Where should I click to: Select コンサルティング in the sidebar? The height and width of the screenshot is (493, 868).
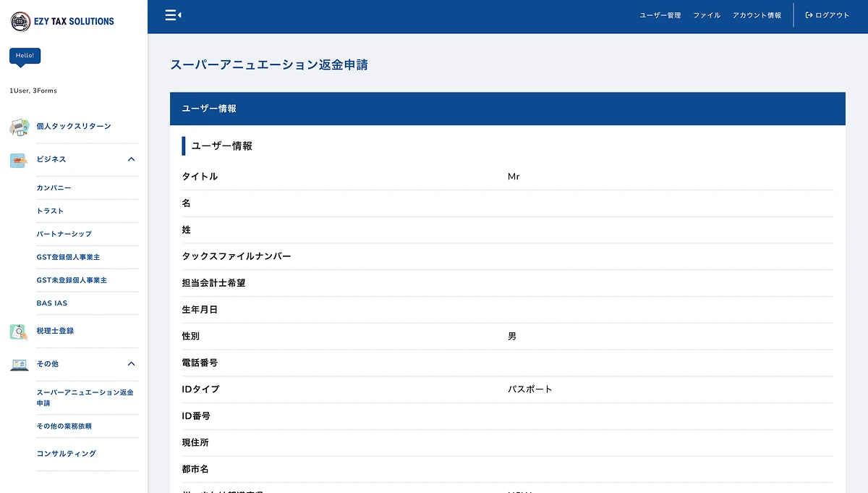(x=67, y=454)
